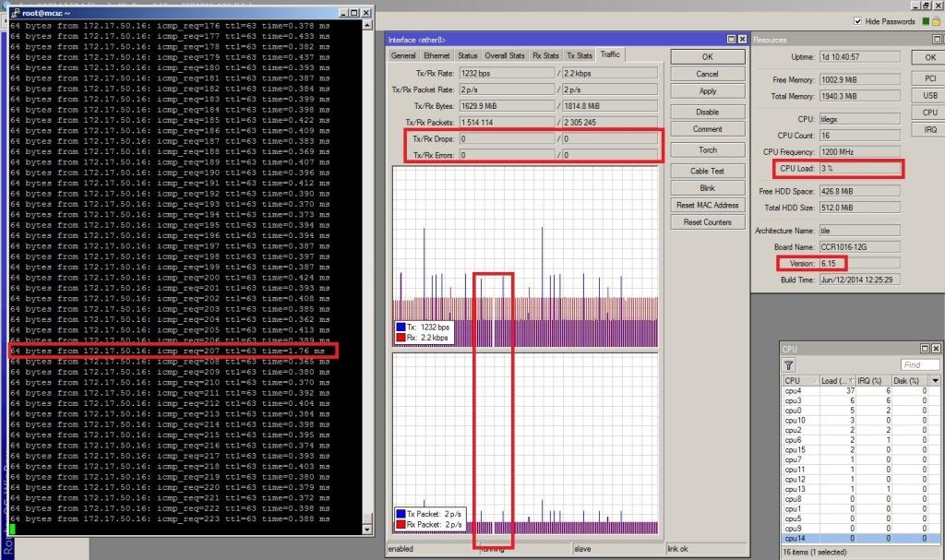This screenshot has width=945, height=560.
Task: Open PCI in Resources window
Action: coord(929,78)
